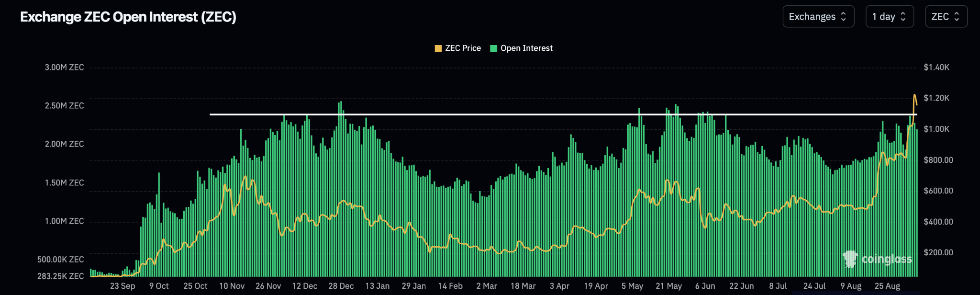Click the 24 Jul date label
The image size is (980, 295).
(x=814, y=286)
